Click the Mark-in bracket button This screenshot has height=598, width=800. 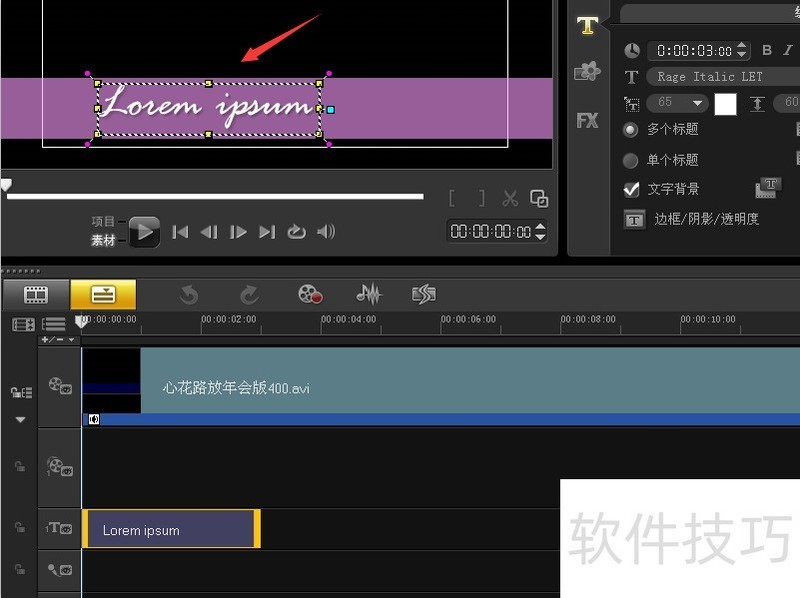452,198
